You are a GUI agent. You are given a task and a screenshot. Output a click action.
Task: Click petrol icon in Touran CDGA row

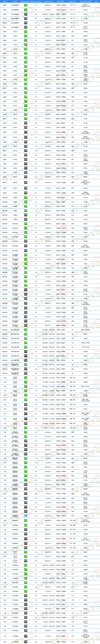(x=26, y=565)
